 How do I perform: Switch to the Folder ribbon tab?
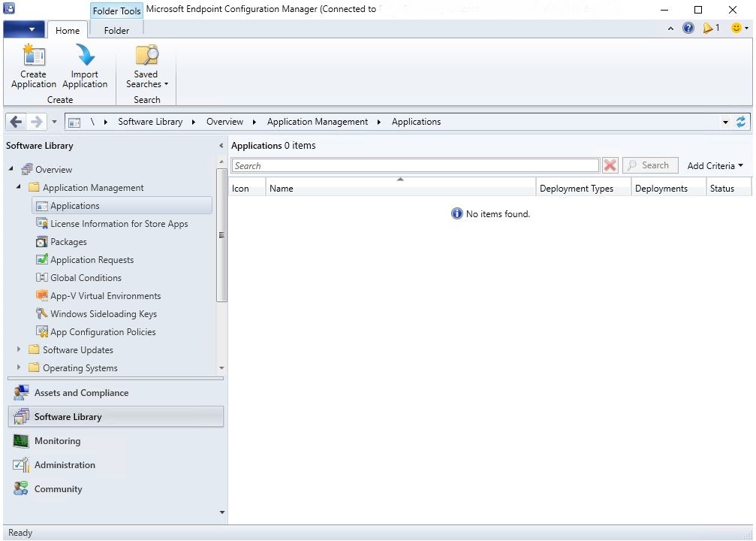[x=116, y=31]
